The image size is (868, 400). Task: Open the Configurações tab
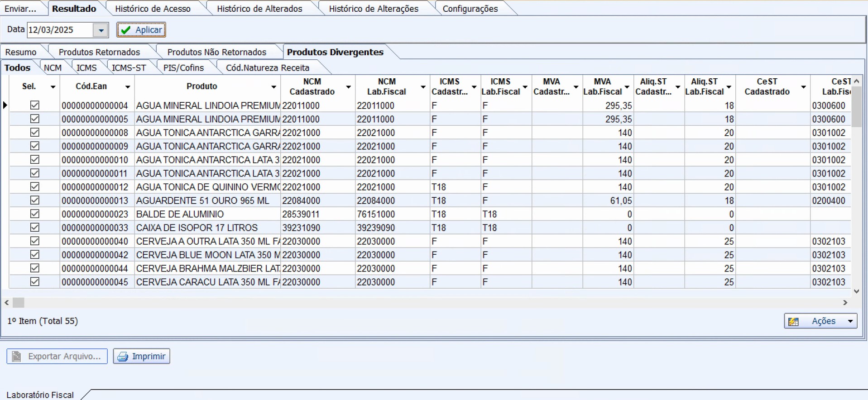click(x=470, y=9)
